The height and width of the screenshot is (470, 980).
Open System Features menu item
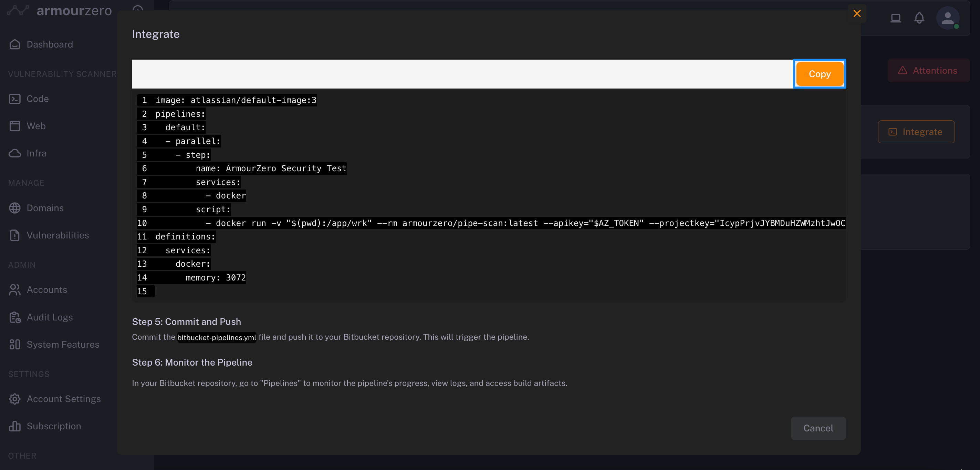(x=63, y=345)
